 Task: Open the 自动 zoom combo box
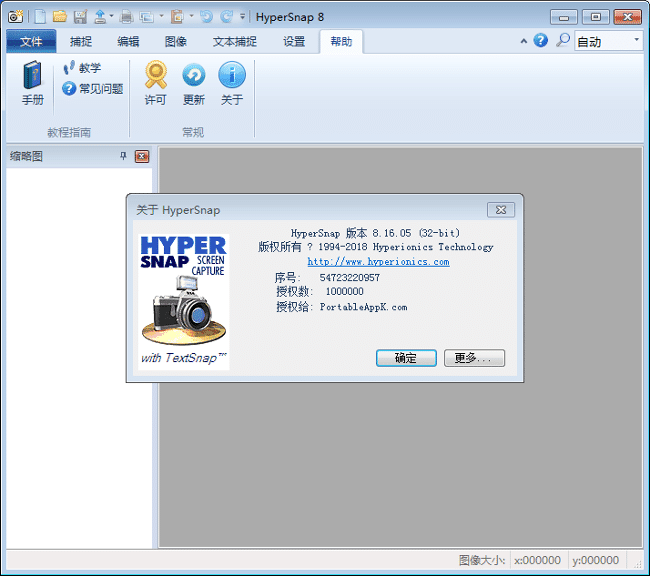point(608,41)
